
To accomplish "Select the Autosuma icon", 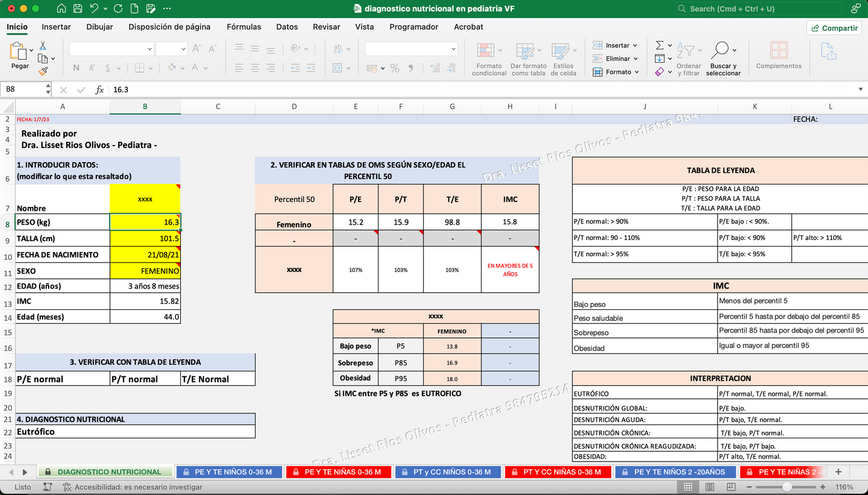I will 660,44.
